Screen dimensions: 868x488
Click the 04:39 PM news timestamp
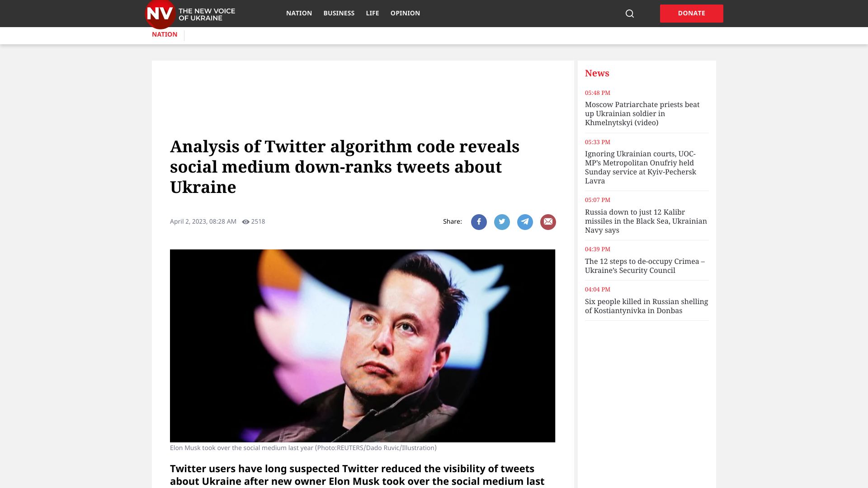[598, 249]
